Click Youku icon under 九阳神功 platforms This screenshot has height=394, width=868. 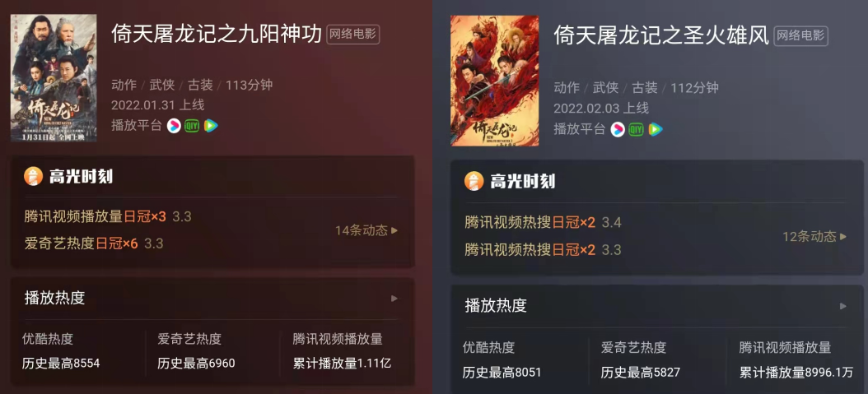pyautogui.click(x=174, y=126)
